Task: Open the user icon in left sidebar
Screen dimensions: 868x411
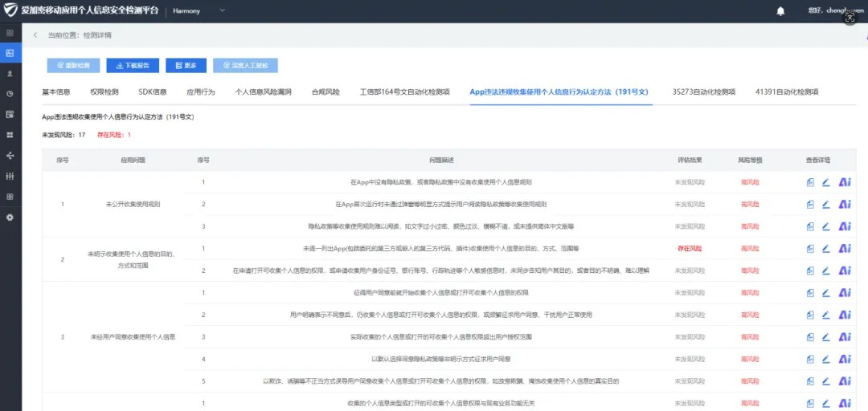Action: pos(10,73)
